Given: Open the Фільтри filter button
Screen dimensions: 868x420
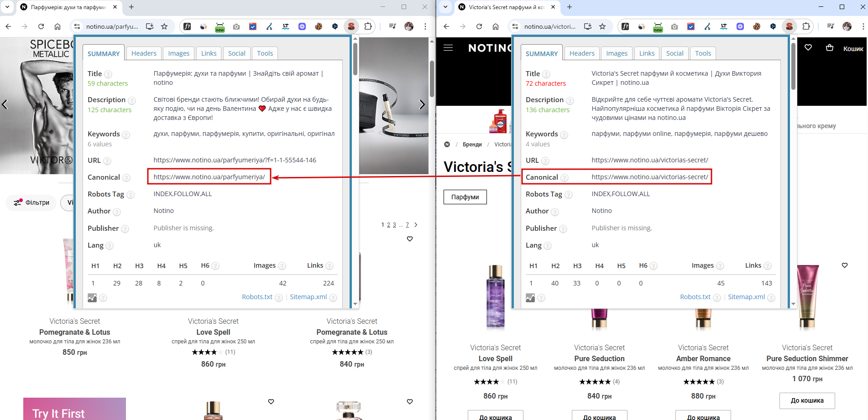Looking at the screenshot, I should click(31, 202).
